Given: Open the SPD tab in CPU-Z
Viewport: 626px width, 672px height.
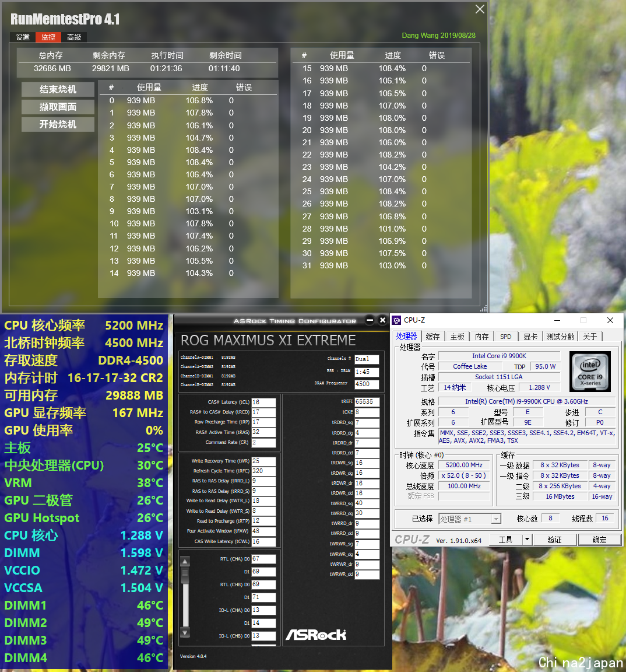Looking at the screenshot, I should click(x=506, y=337).
